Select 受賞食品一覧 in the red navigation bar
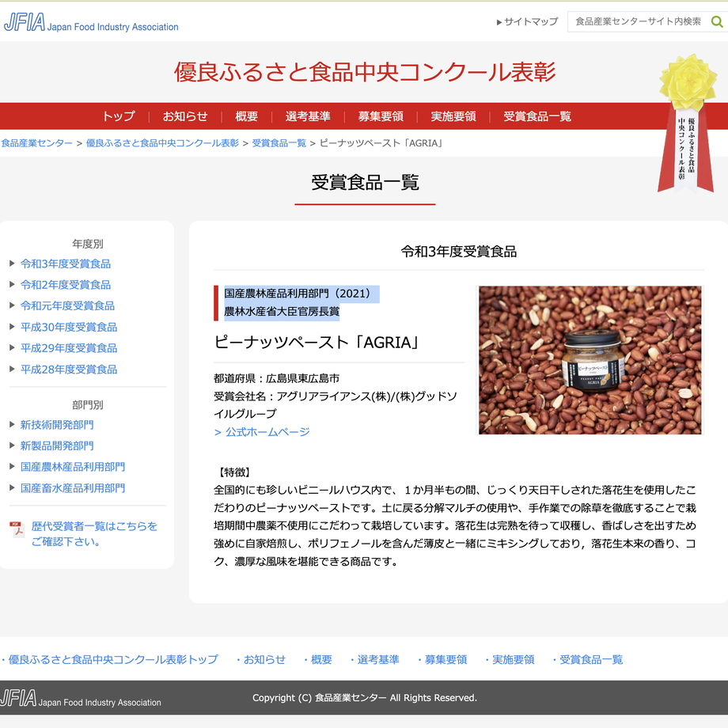Image resolution: width=728 pixels, height=728 pixels. 537,116
